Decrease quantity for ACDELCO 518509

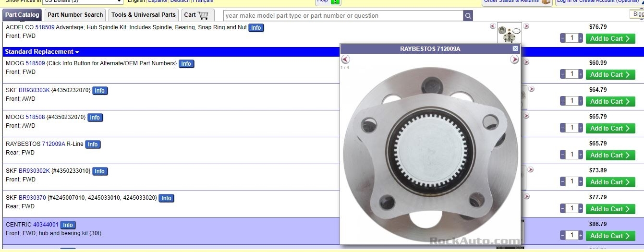pos(562,38)
